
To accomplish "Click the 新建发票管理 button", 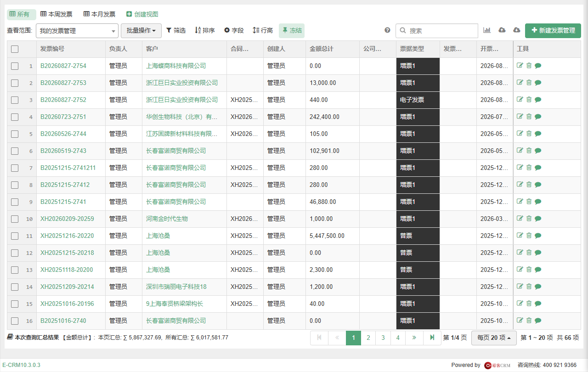I will tap(553, 31).
